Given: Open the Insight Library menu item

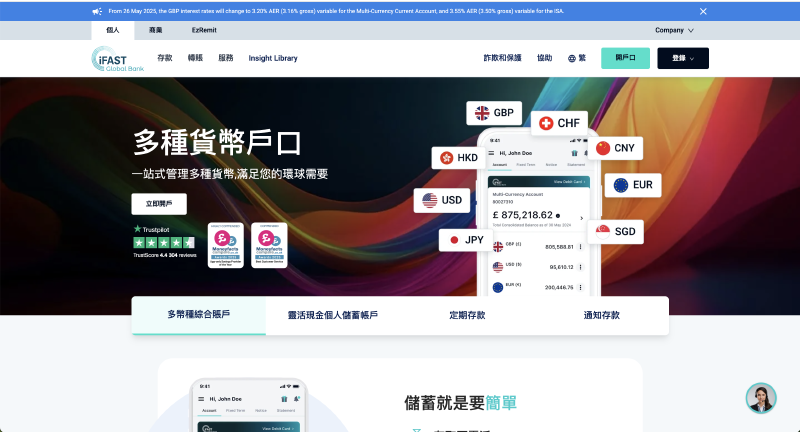Looking at the screenshot, I should [x=273, y=58].
